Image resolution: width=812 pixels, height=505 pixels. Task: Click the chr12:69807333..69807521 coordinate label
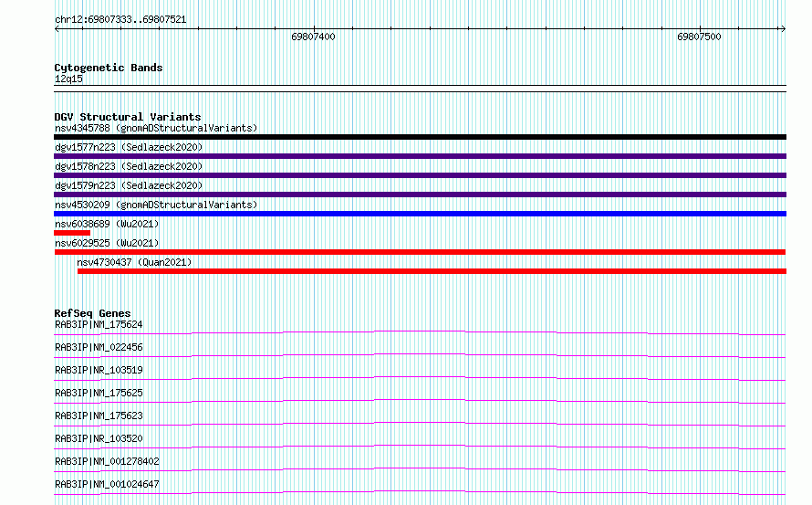pyautogui.click(x=120, y=19)
